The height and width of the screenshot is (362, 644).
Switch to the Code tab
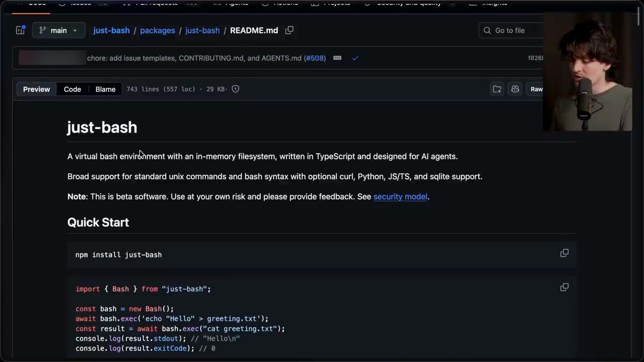tap(72, 89)
